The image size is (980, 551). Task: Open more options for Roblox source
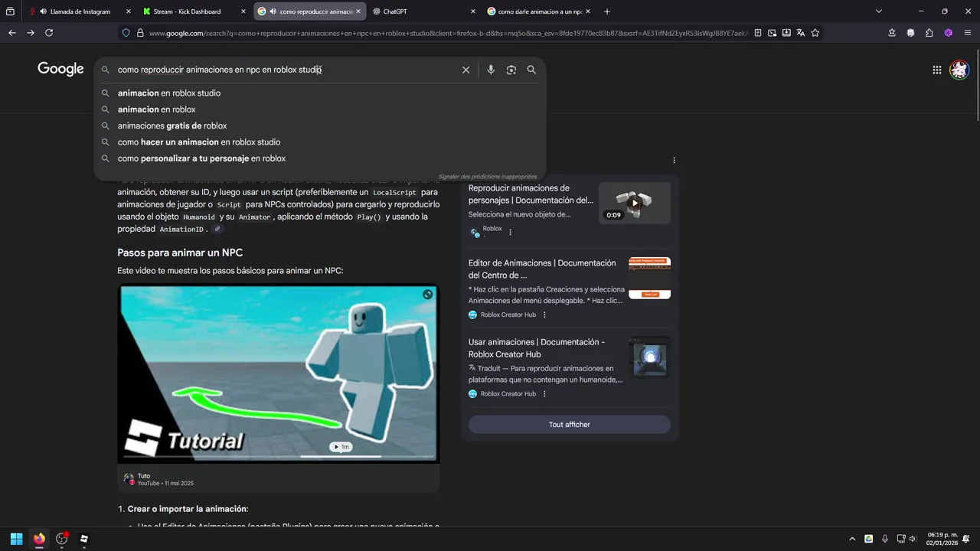511,232
